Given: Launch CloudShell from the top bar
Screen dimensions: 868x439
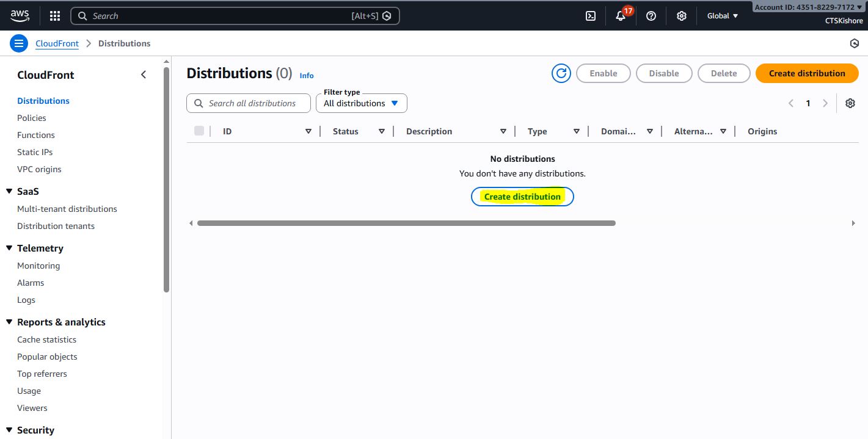Looking at the screenshot, I should 591,16.
